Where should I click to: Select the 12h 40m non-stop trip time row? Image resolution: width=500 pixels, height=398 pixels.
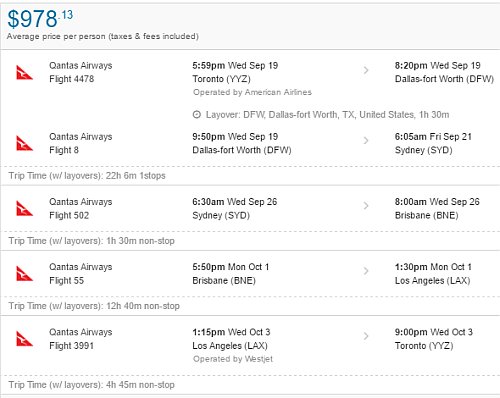click(250, 306)
